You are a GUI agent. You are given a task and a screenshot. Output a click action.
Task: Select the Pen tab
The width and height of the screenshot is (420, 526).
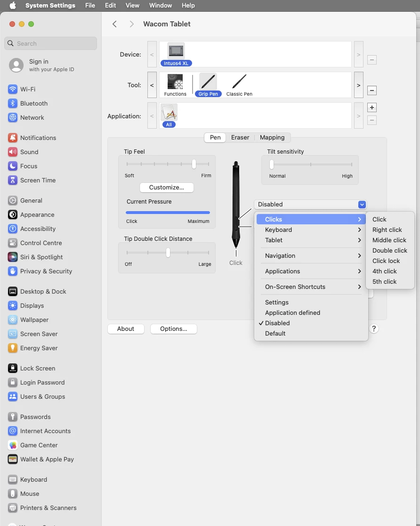[215, 138]
